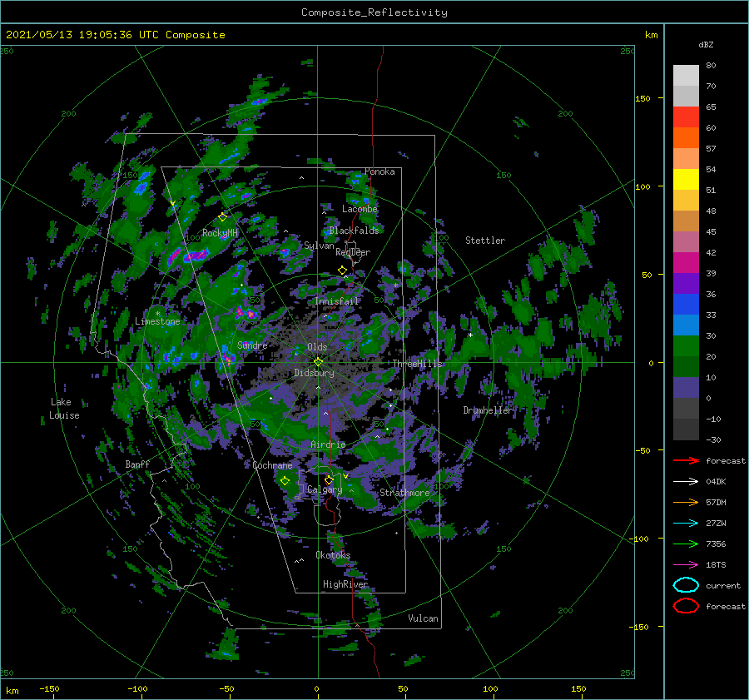Click the Composite_Reflectivity title
749x700 pixels.
click(x=374, y=12)
